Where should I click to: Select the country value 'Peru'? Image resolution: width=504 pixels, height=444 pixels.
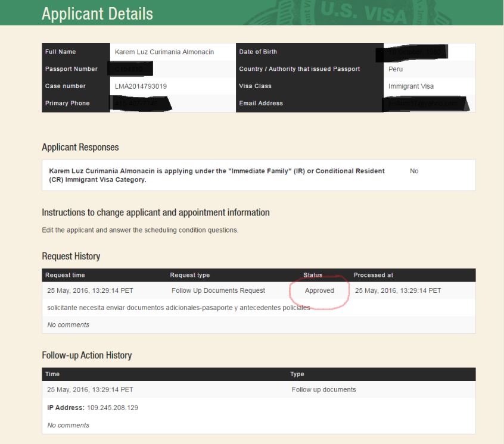tap(396, 69)
